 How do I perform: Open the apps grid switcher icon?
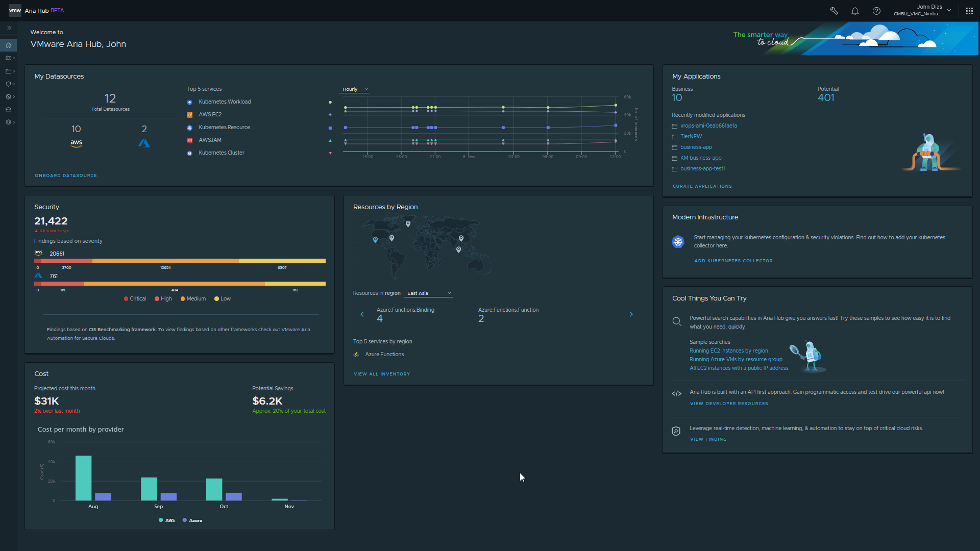[969, 11]
